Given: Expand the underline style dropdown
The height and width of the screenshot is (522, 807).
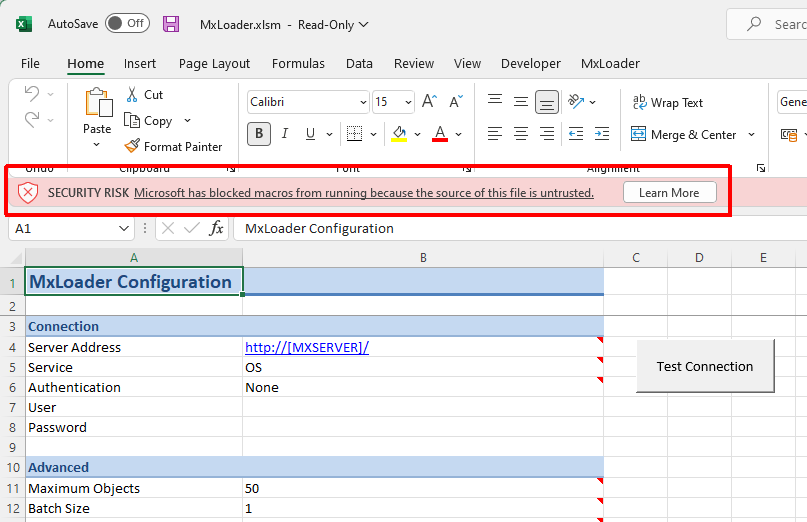Looking at the screenshot, I should 329,134.
